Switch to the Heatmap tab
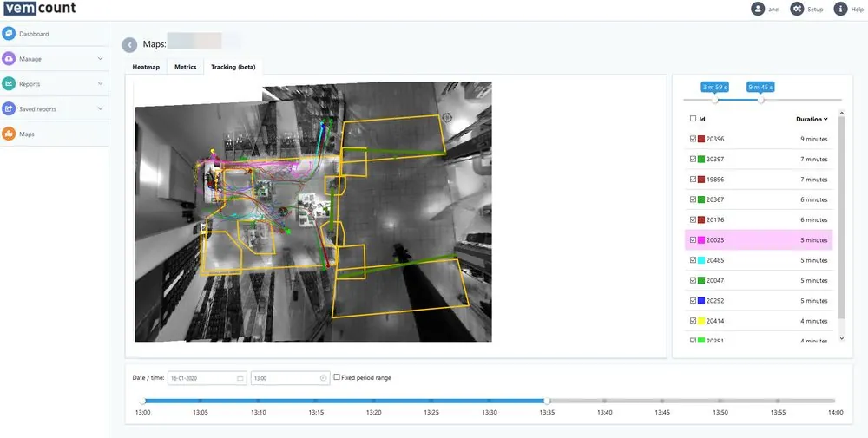This screenshot has height=438, width=868. tap(146, 67)
